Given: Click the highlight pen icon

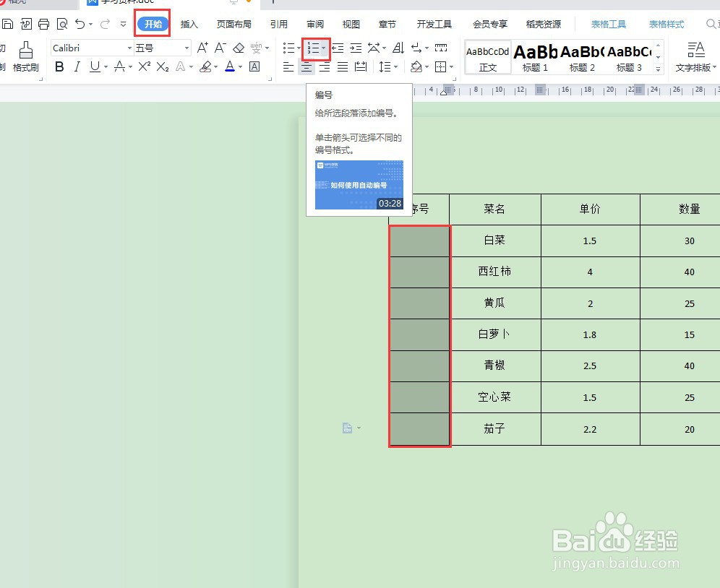Looking at the screenshot, I should [205, 66].
